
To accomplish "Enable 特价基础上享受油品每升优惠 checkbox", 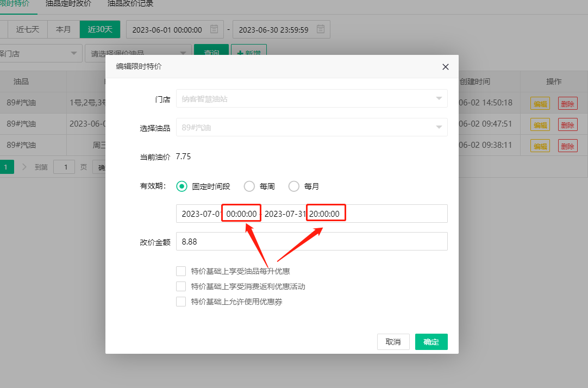I will click(181, 271).
